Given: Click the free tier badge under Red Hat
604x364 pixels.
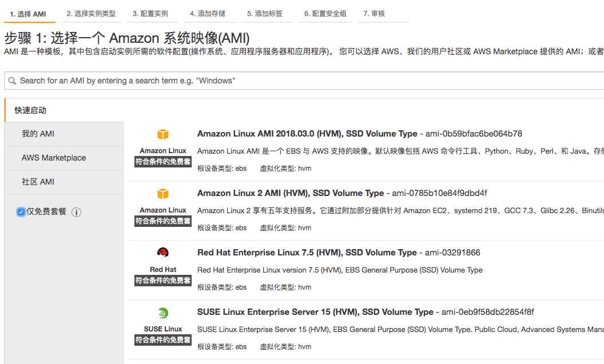Looking at the screenshot, I should pos(163,281).
